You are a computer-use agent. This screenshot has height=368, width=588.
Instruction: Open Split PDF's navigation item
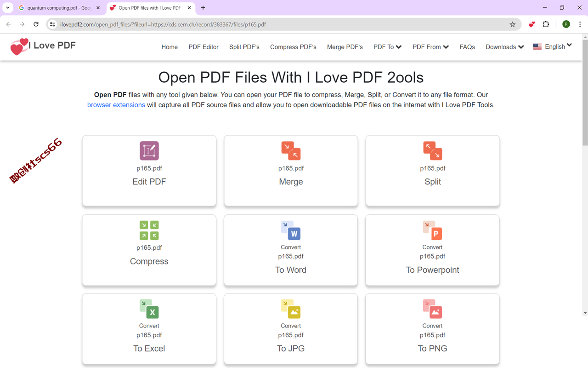tap(244, 47)
